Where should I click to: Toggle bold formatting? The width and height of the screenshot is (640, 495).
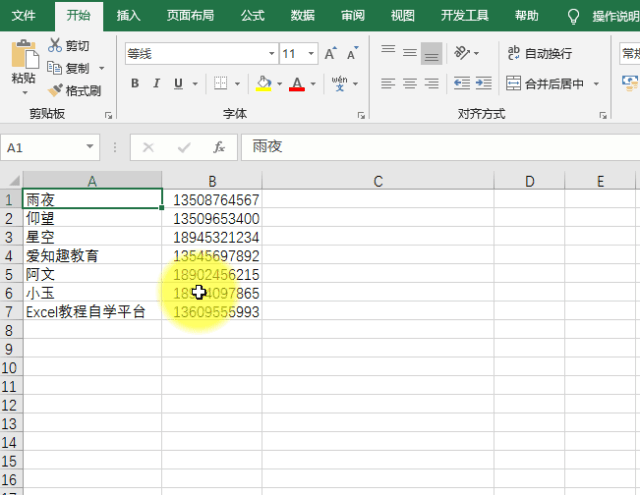pyautogui.click(x=135, y=84)
